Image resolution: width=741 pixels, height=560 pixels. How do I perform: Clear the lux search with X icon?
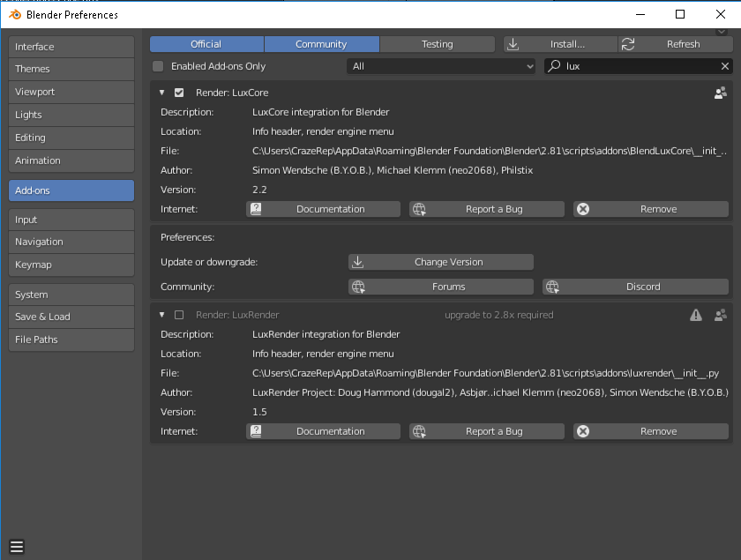(x=725, y=66)
